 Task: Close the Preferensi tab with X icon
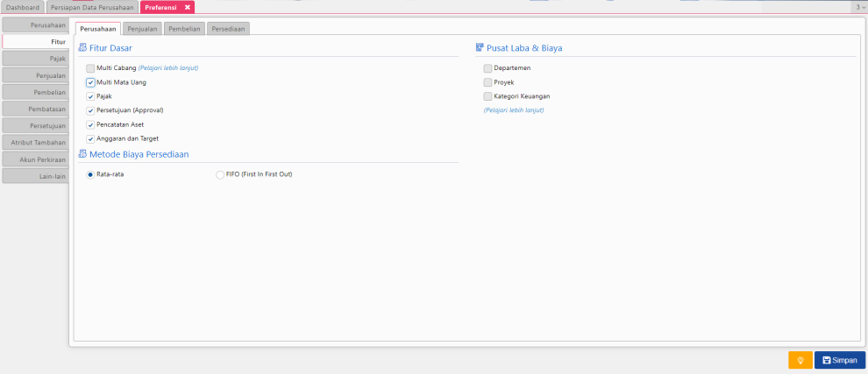[x=187, y=7]
